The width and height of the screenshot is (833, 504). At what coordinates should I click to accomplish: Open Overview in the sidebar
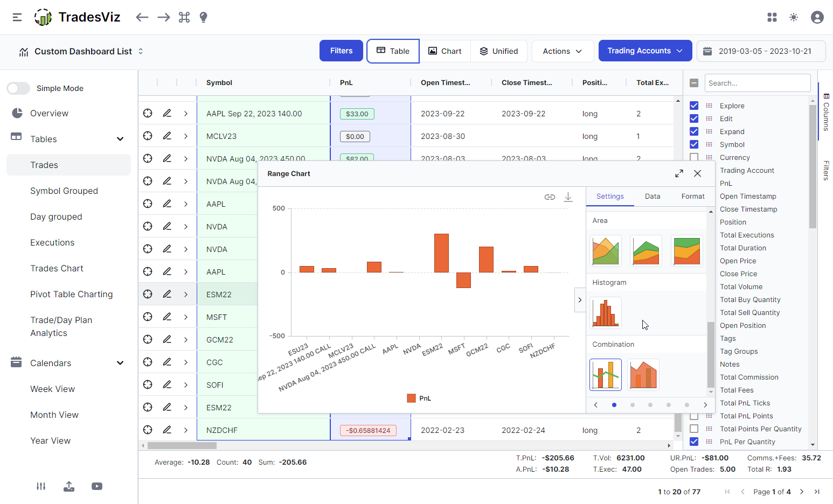[x=49, y=113]
